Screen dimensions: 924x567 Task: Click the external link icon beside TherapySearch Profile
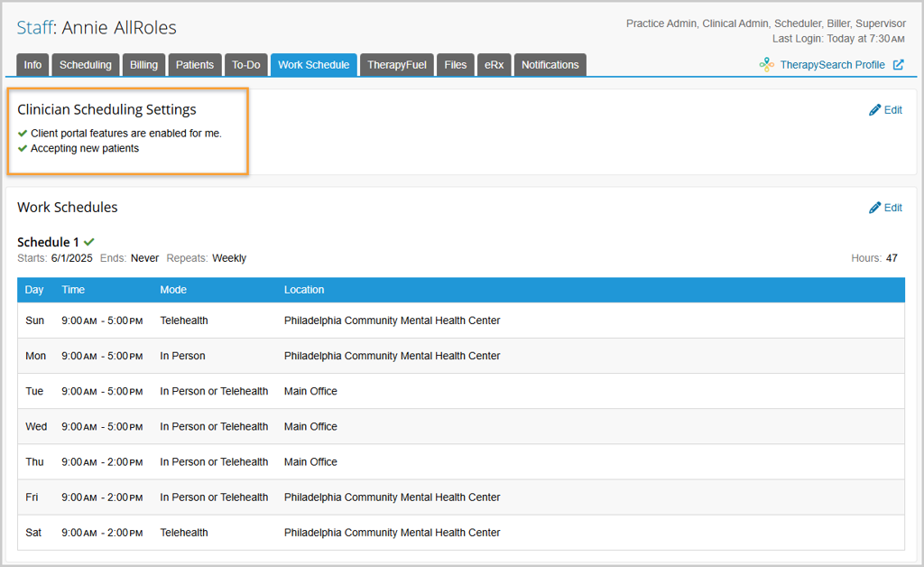pyautogui.click(x=898, y=65)
